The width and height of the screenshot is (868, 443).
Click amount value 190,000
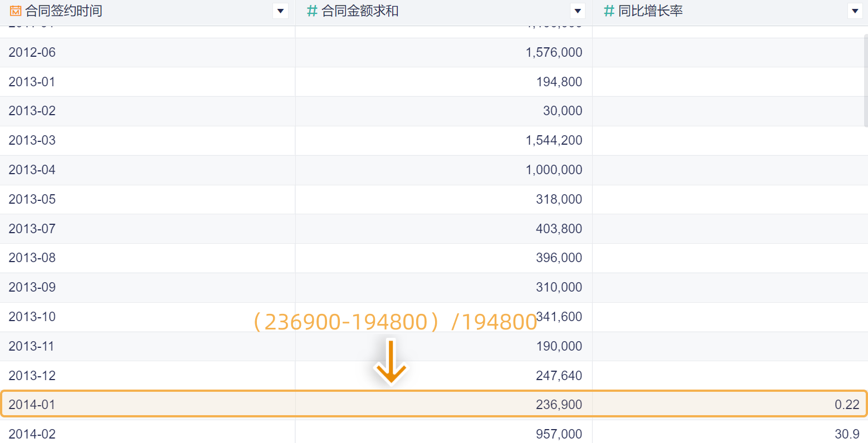pyautogui.click(x=559, y=346)
